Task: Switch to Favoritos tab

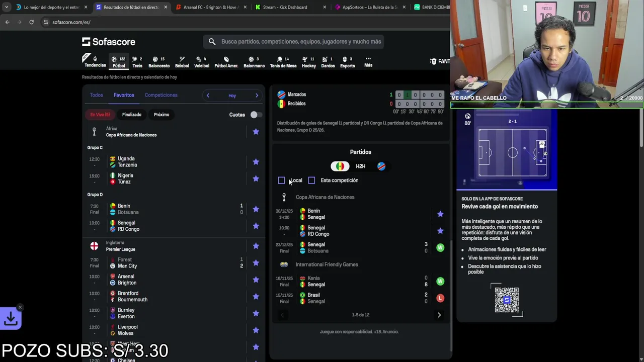Action: (124, 95)
